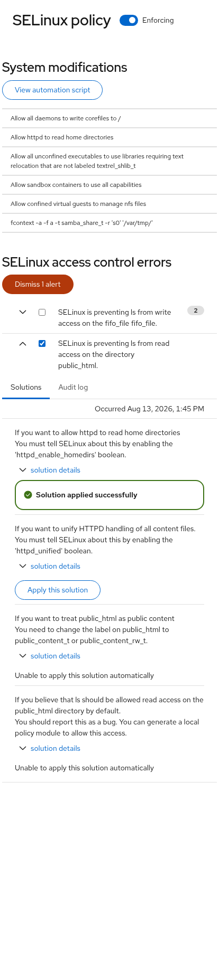Click chevron beside local policy module solution details
Viewport: 219px width, 980px height.
click(23, 748)
